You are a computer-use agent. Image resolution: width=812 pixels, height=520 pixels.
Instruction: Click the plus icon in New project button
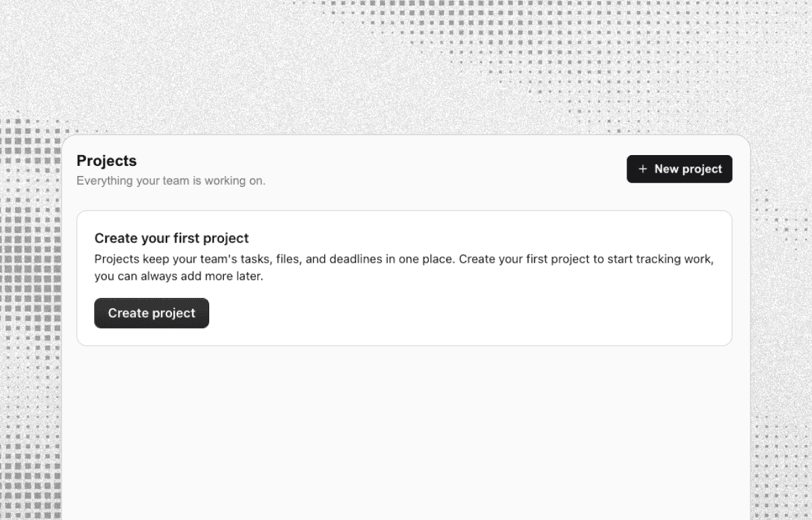coord(643,169)
